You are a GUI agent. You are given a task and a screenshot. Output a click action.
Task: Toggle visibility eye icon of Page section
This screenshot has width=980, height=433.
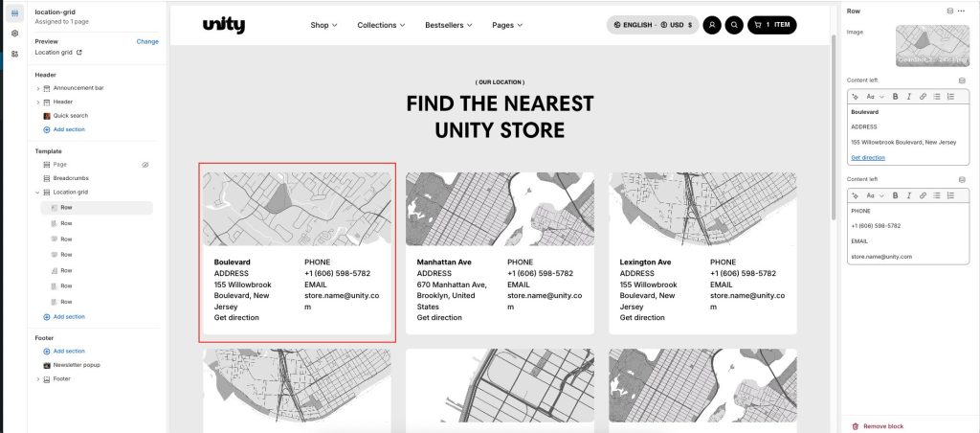tap(145, 165)
